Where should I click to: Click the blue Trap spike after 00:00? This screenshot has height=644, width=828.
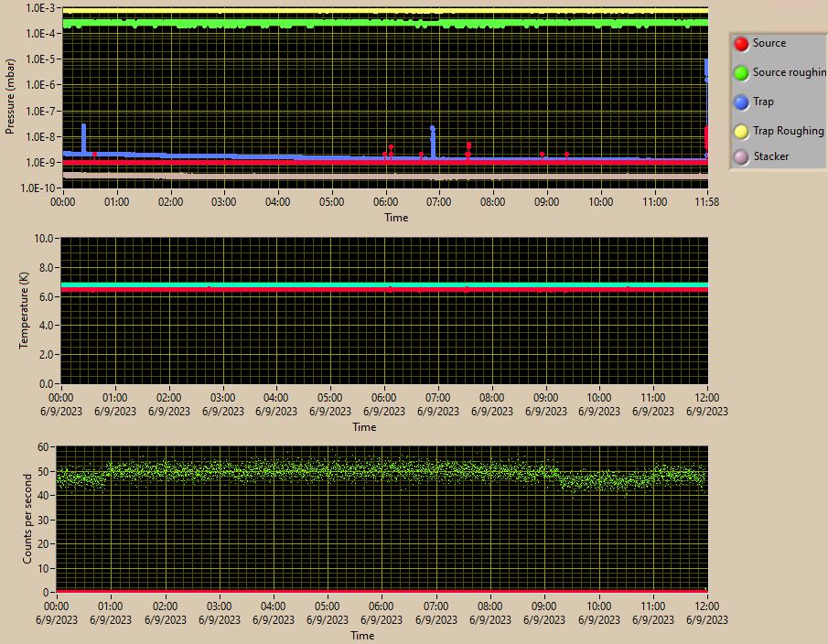[83, 136]
